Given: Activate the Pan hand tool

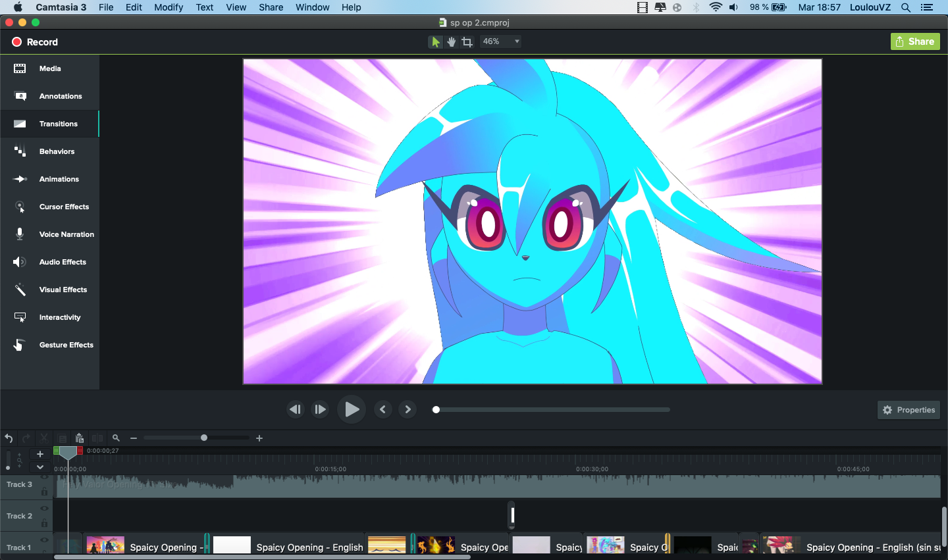Looking at the screenshot, I should click(452, 41).
